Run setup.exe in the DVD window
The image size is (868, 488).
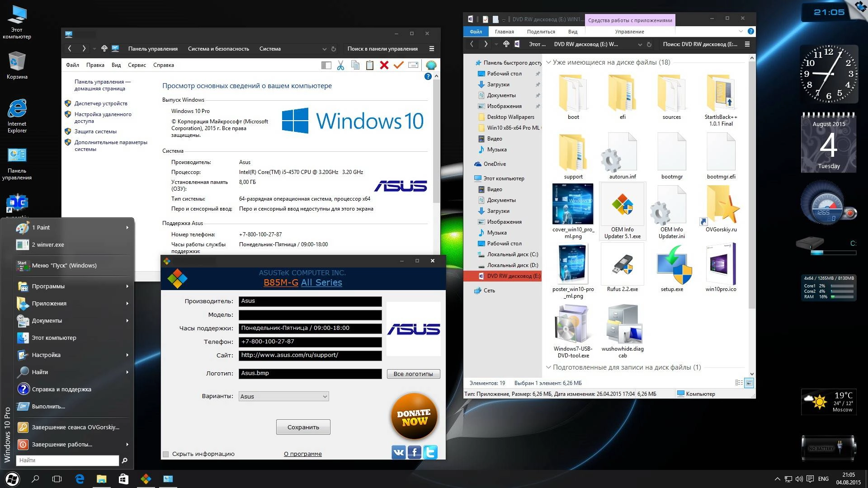(x=672, y=264)
